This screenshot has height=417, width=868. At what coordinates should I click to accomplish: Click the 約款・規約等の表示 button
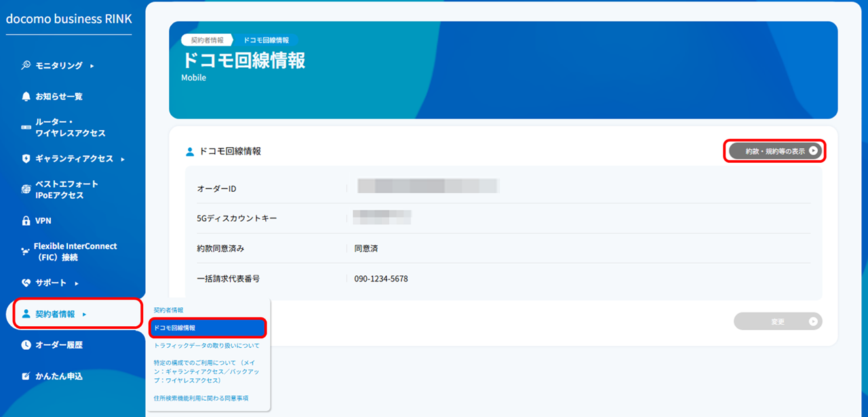[776, 151]
